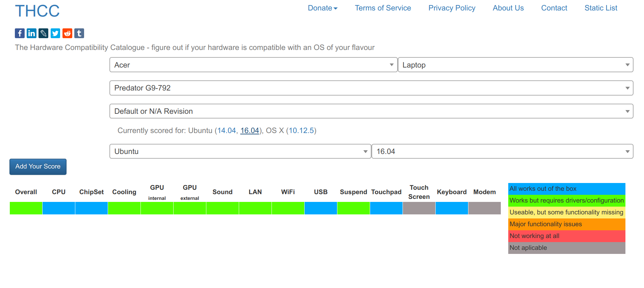Open Privacy Policy page
Image resolution: width=644 pixels, height=288 pixels.
[x=452, y=8]
